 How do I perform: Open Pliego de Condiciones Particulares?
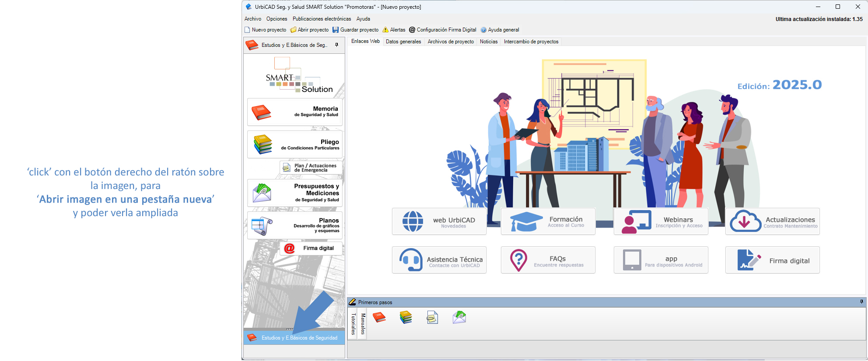295,144
